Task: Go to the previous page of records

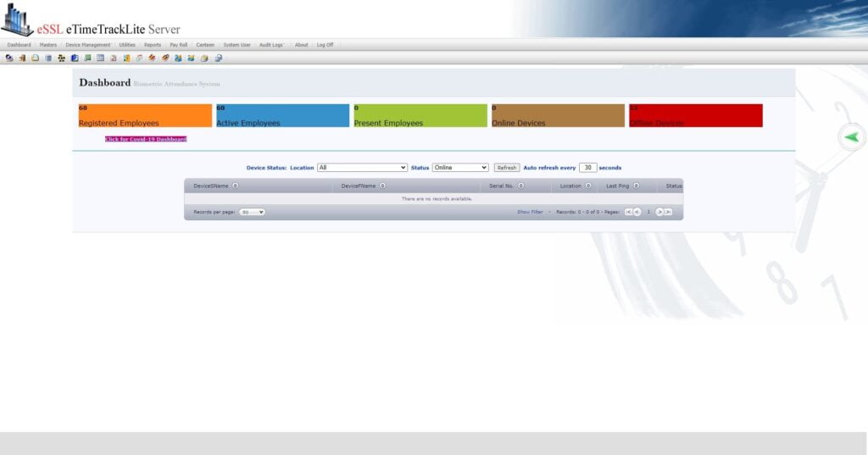Action: point(637,212)
